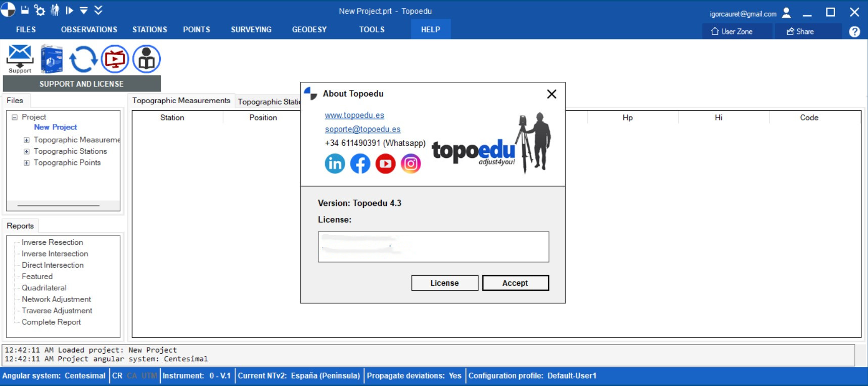The image size is (868, 386).
Task: Expand the Topographic Measurements tree node
Action: (26, 140)
